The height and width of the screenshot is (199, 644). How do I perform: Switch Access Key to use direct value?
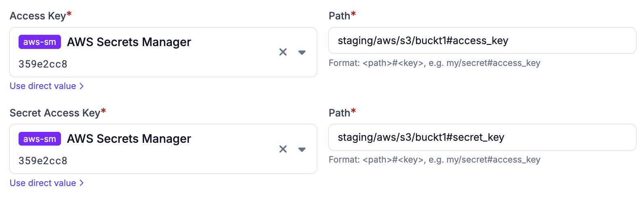click(47, 86)
